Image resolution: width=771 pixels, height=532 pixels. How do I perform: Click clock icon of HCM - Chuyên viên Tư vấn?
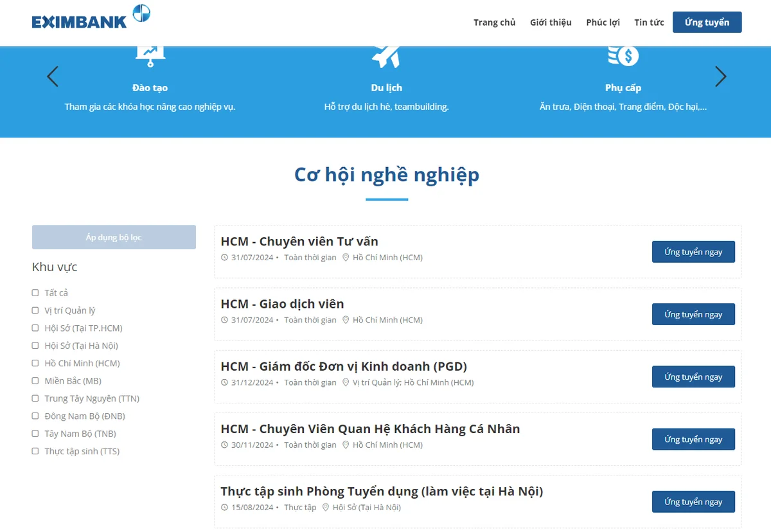(224, 258)
